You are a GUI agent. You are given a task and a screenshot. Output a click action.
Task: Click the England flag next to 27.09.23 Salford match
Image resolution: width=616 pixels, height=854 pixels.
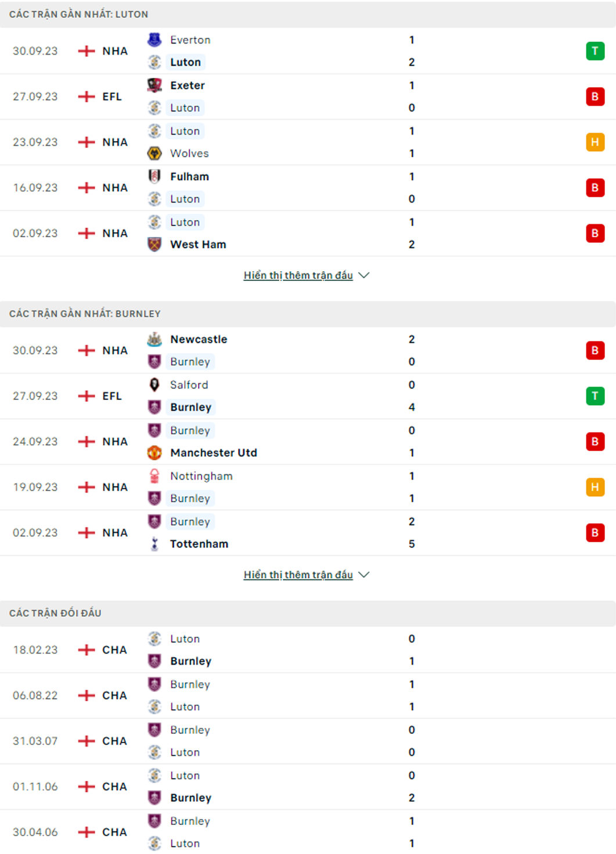(87, 396)
